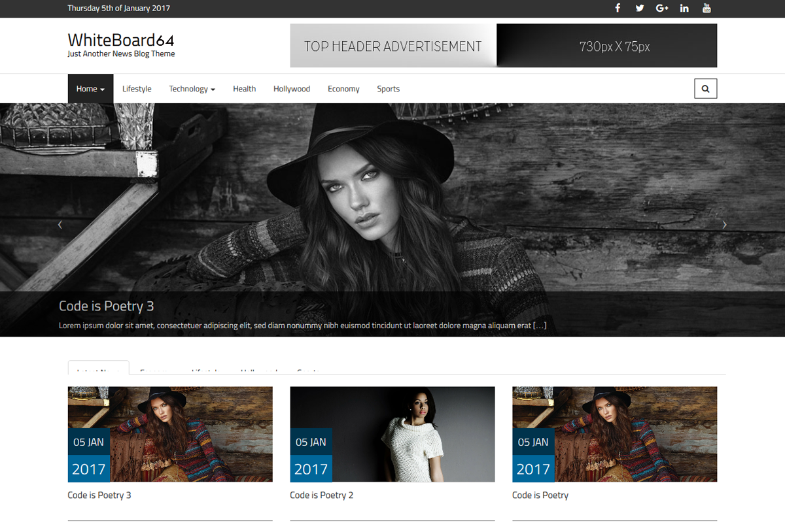Visit the LinkedIn profile icon

(x=684, y=8)
